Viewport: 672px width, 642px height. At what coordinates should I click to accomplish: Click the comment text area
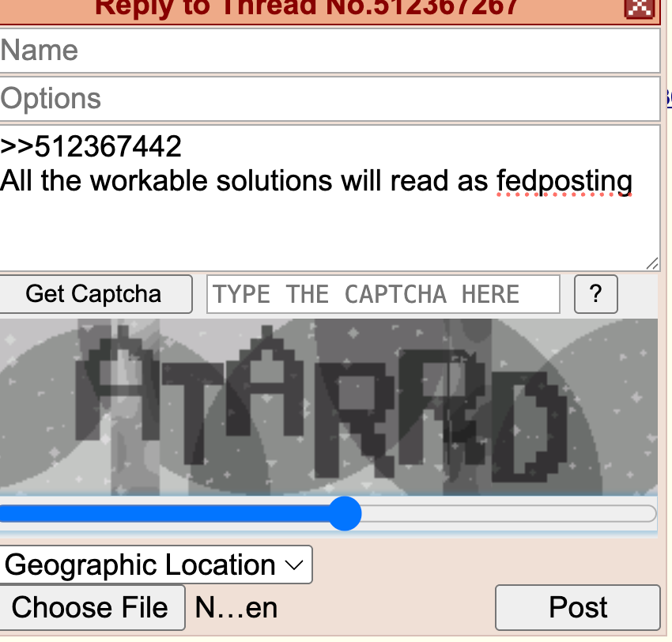tap(329, 198)
